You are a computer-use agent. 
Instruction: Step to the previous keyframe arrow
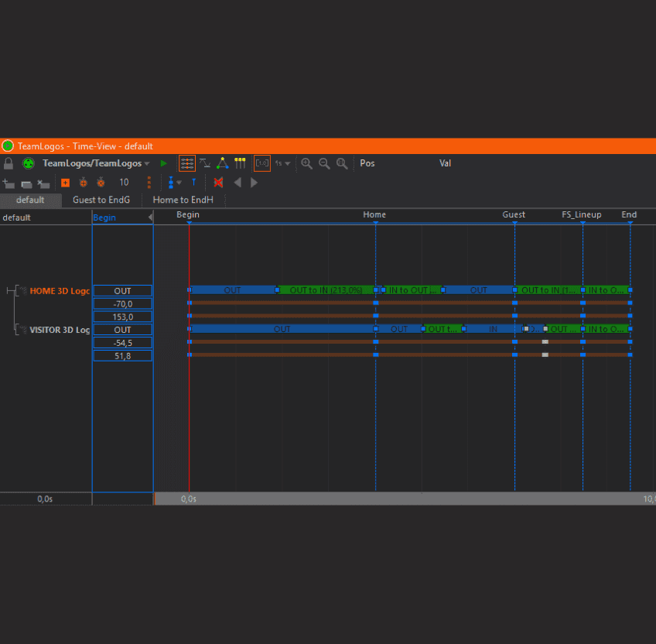[237, 183]
